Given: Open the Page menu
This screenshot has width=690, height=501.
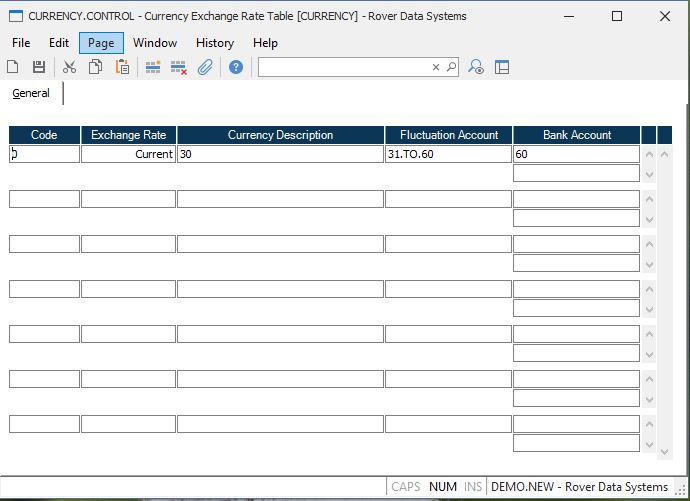Looking at the screenshot, I should click(x=101, y=43).
